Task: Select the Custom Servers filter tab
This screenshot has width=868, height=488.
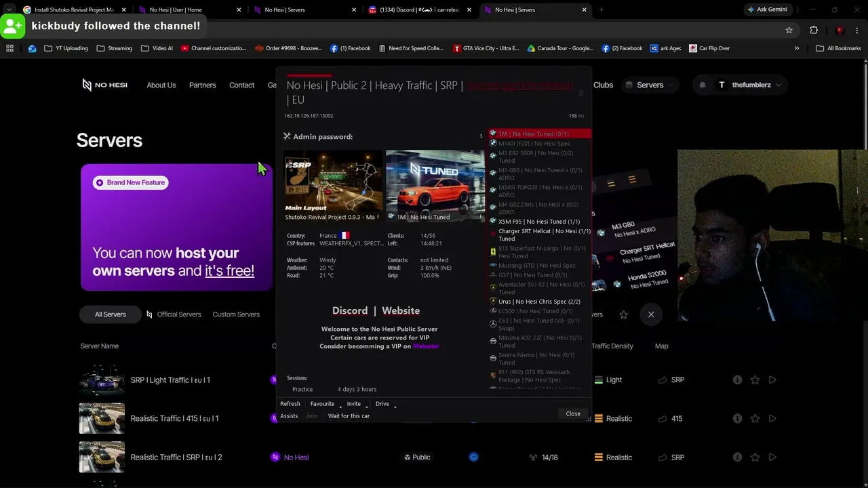Action: (x=236, y=314)
